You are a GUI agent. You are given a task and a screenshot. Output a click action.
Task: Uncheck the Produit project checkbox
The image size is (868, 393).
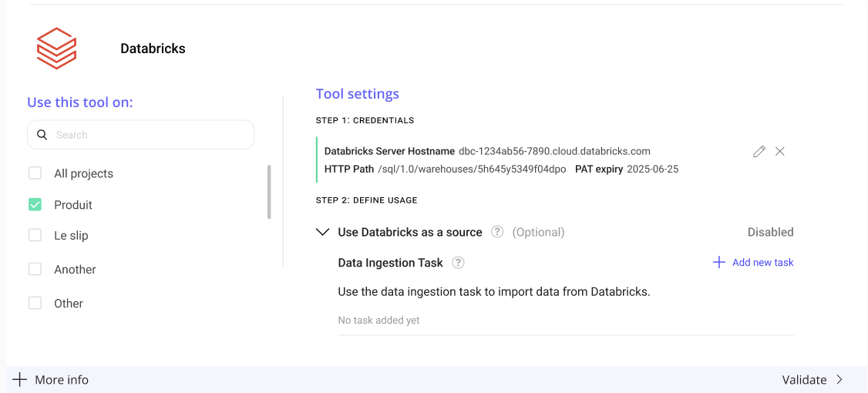35,204
